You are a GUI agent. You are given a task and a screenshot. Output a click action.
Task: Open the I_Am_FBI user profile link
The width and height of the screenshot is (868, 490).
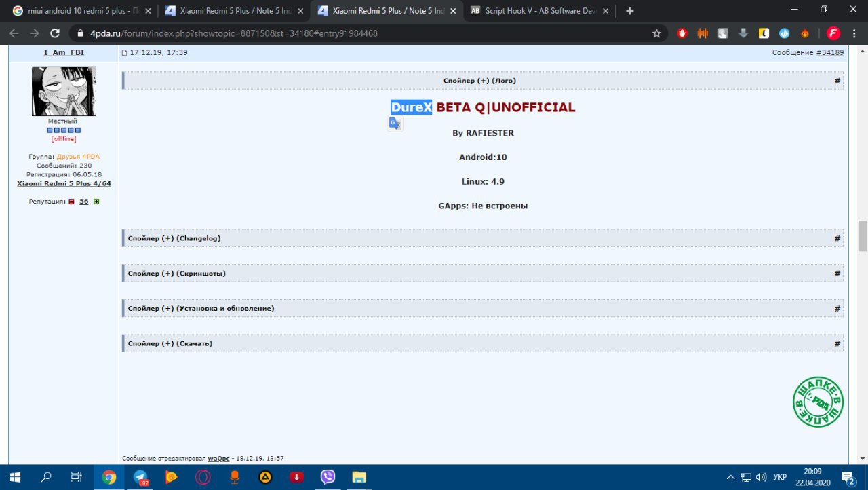[64, 52]
